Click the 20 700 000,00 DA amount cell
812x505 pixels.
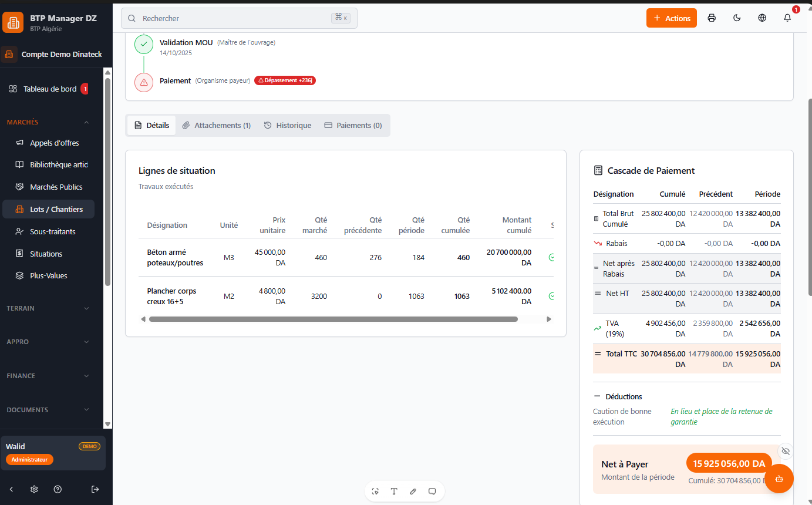[x=509, y=257]
